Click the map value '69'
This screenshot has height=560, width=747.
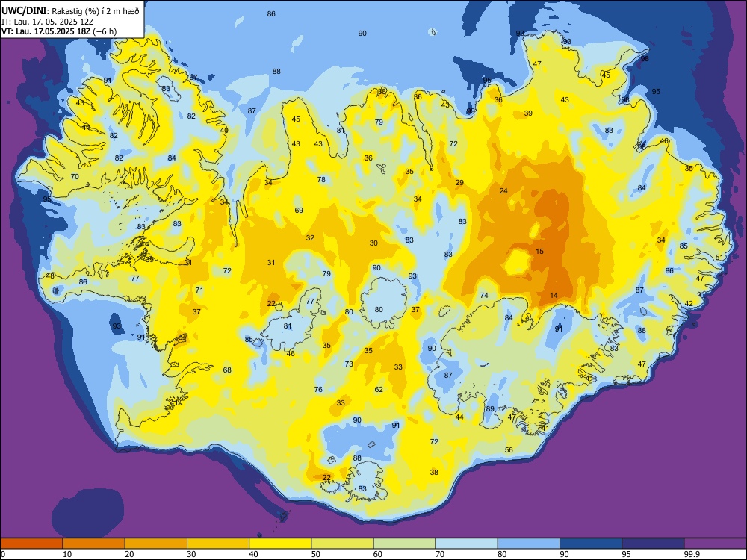[x=299, y=210]
